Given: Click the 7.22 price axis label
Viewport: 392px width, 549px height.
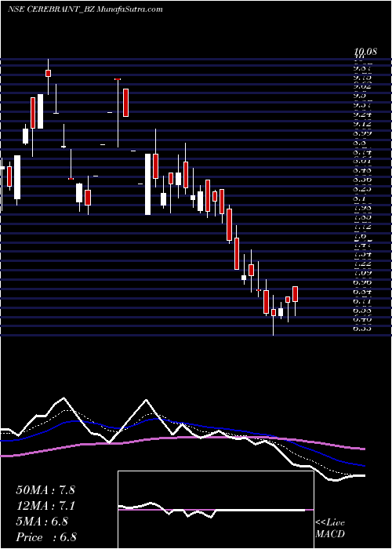Looking at the screenshot, I should [x=362, y=263].
